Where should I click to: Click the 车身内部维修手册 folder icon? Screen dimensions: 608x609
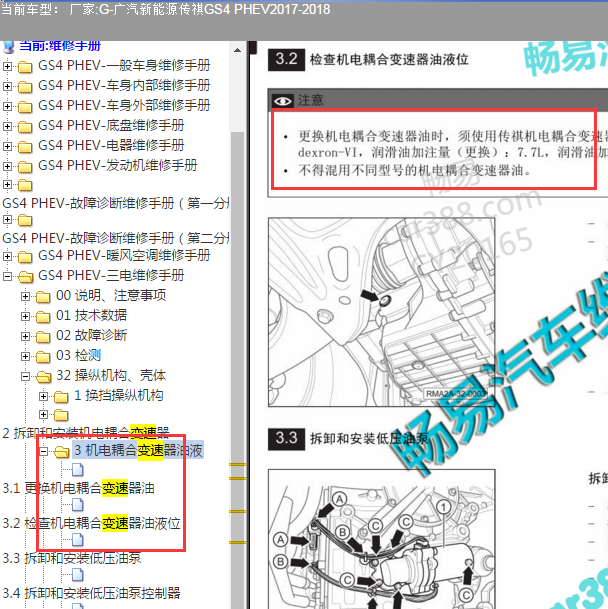(25, 87)
